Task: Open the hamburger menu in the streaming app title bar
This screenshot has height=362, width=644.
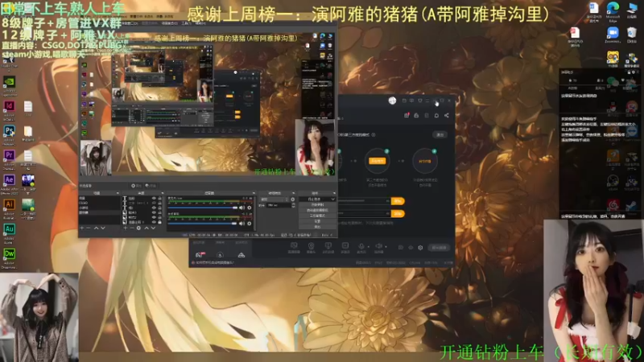Action: tap(427, 101)
